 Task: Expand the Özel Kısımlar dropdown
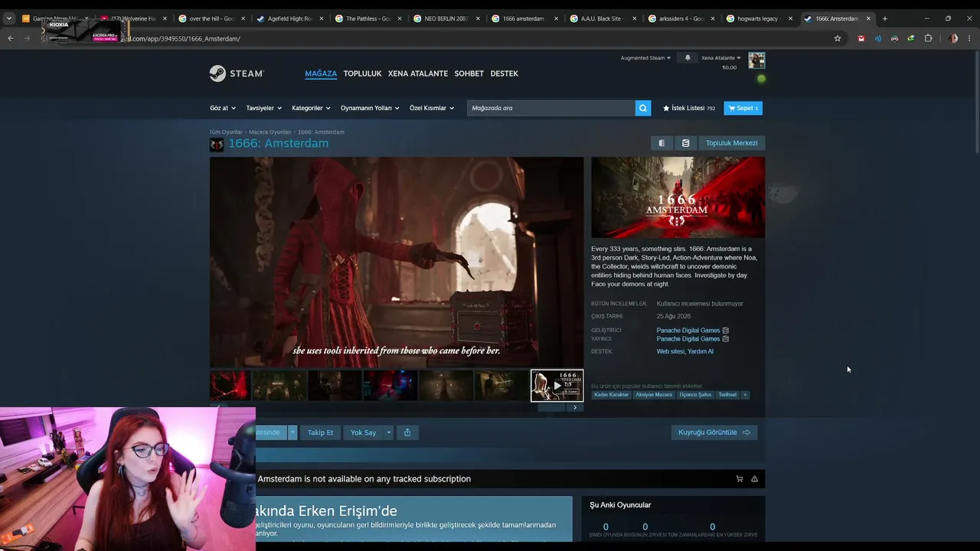(432, 108)
